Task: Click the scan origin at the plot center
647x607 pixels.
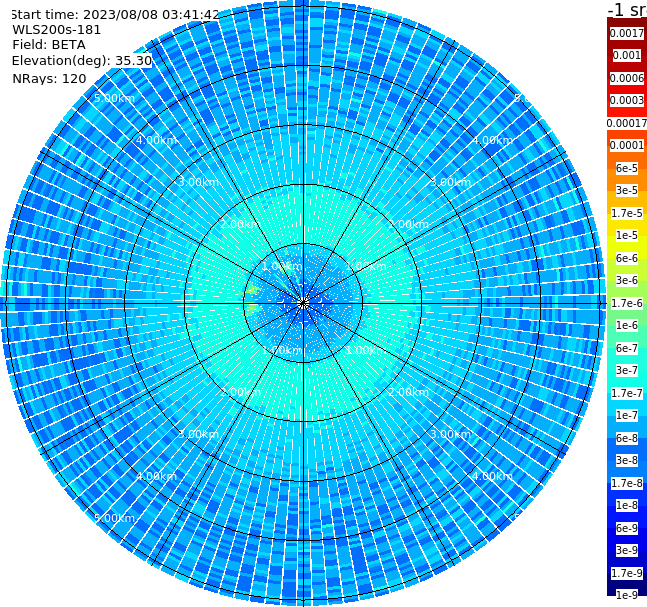Action: [x=303, y=303]
